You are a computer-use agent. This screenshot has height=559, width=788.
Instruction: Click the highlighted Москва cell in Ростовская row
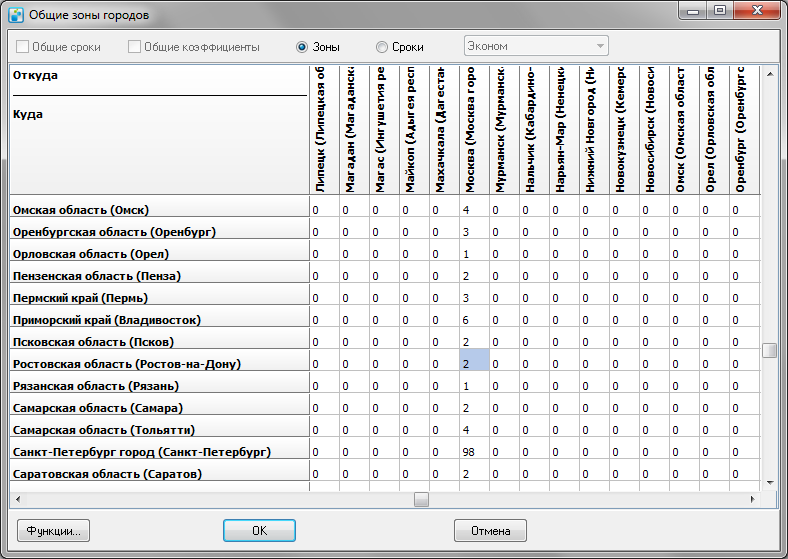point(474,360)
